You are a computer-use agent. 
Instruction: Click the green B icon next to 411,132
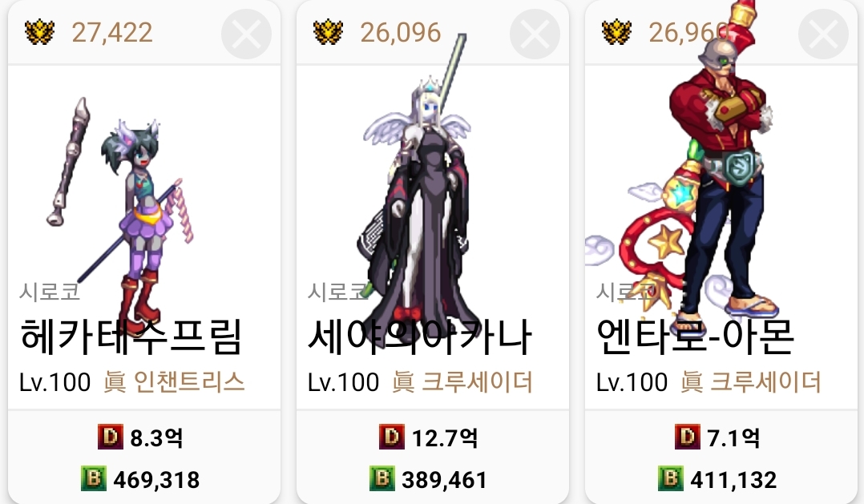[671, 478]
